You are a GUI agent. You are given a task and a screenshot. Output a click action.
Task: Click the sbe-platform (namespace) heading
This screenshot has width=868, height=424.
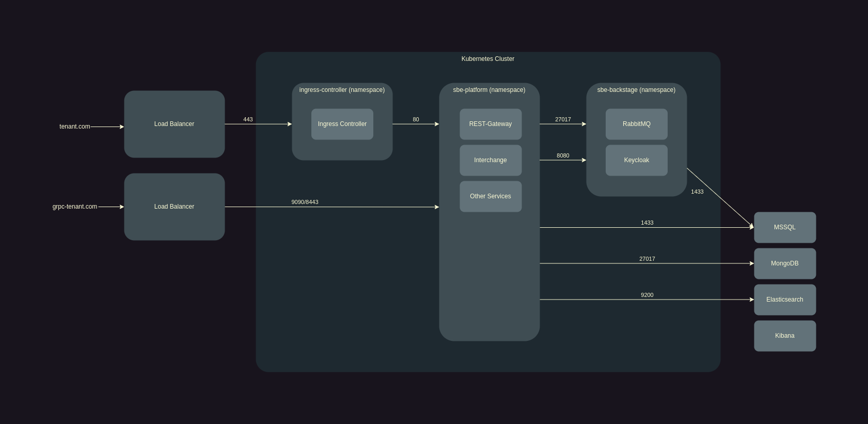pos(489,90)
